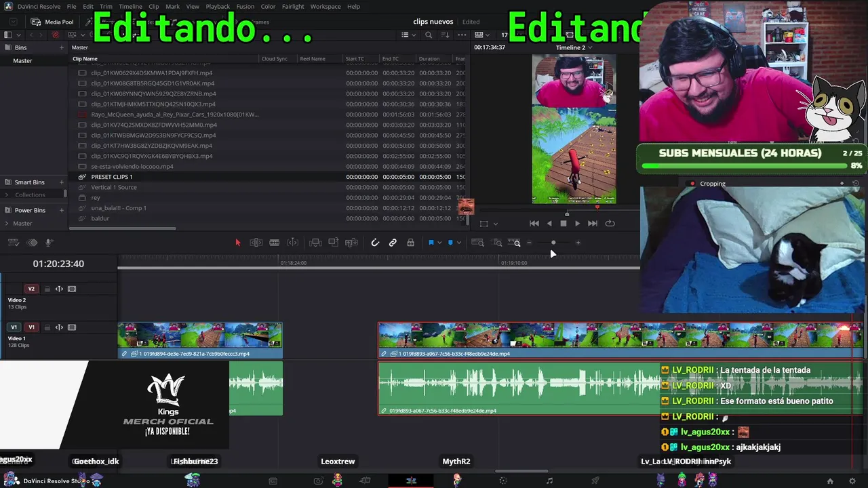Toggle lock on Video 1 track
Viewport: 868px width, 488px height.
[x=47, y=327]
